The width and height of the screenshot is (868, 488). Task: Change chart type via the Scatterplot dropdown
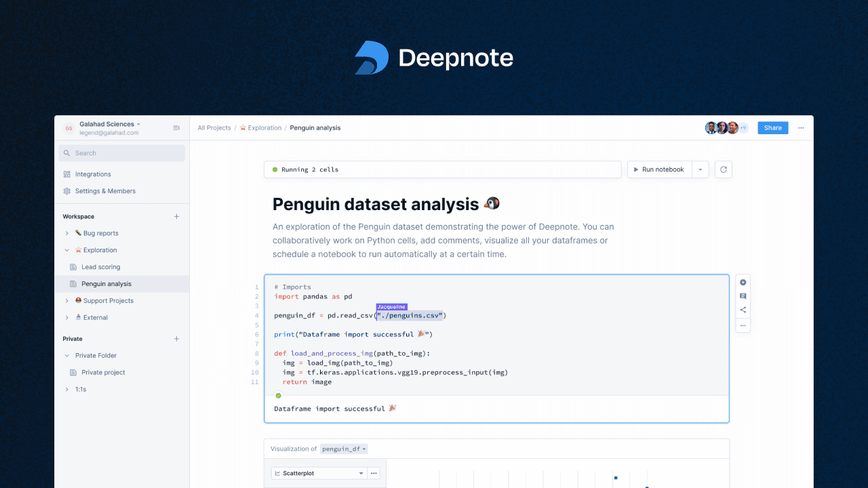click(x=319, y=472)
